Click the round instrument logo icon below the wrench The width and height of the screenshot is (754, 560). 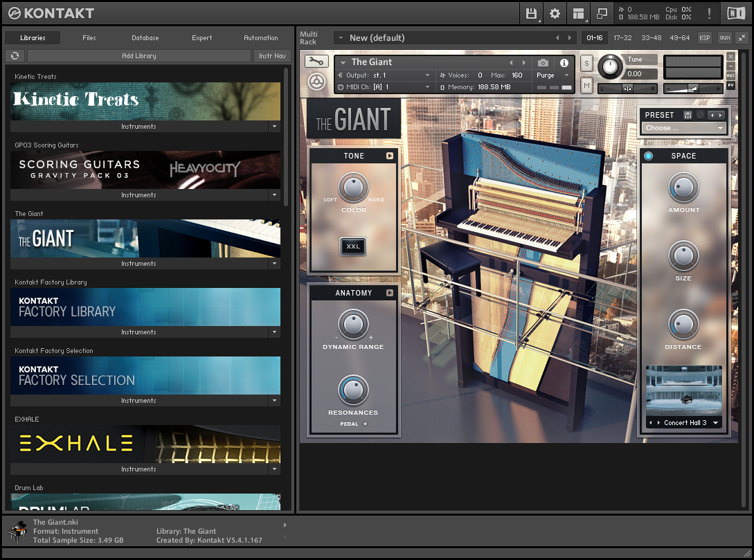[x=316, y=82]
